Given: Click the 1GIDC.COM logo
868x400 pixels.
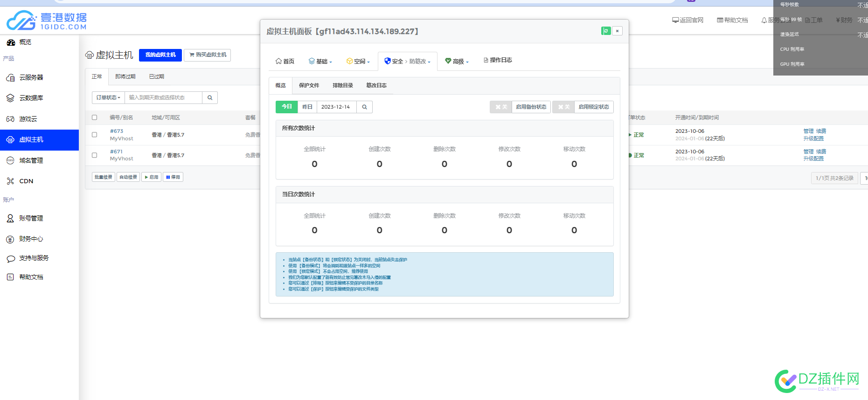Looking at the screenshot, I should [x=47, y=20].
